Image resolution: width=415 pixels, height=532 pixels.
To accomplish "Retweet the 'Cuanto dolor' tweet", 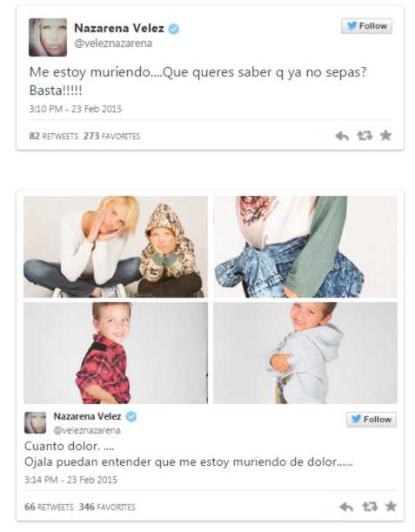I will tap(370, 507).
